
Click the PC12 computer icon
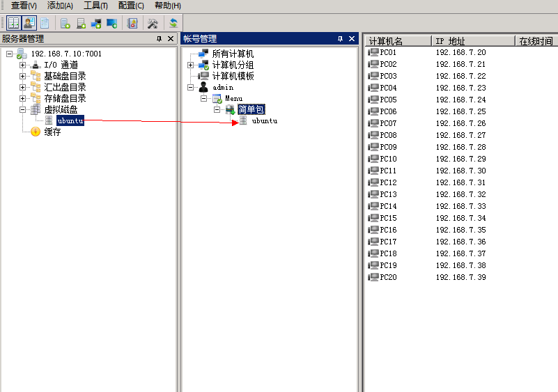tap(373, 182)
